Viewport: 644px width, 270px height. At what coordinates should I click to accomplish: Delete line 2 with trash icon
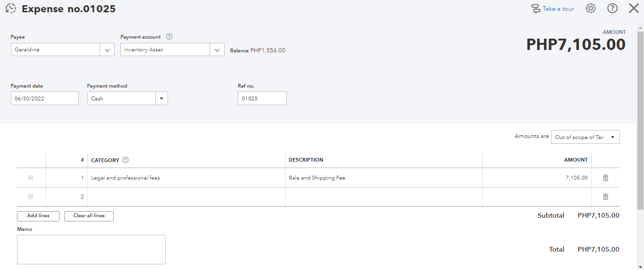point(606,196)
